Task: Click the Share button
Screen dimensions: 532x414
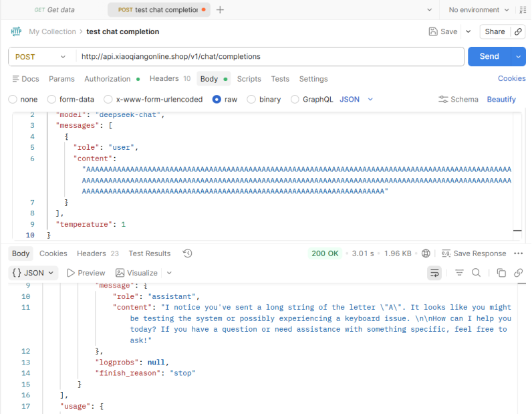Action: [x=495, y=31]
